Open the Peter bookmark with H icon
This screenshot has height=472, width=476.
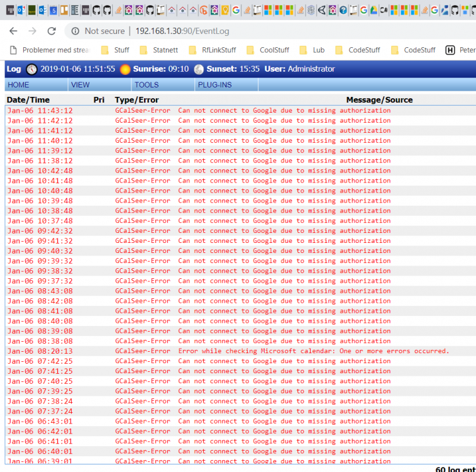[x=460, y=50]
